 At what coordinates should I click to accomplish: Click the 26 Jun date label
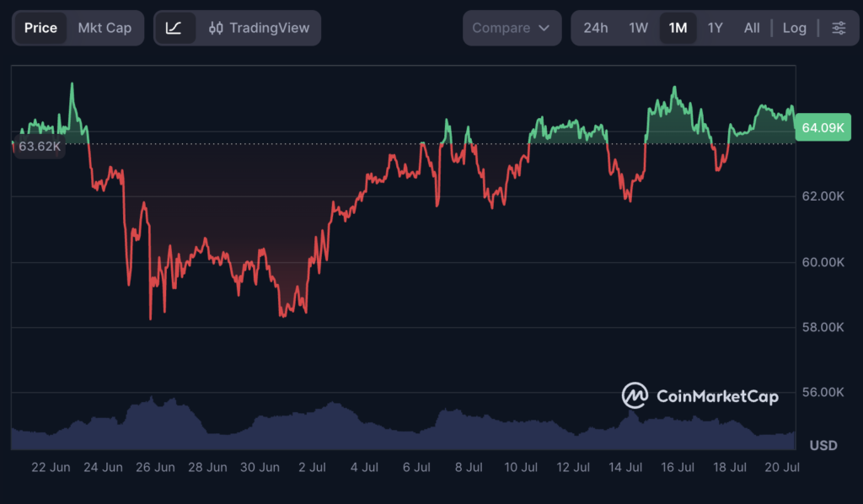coord(155,467)
